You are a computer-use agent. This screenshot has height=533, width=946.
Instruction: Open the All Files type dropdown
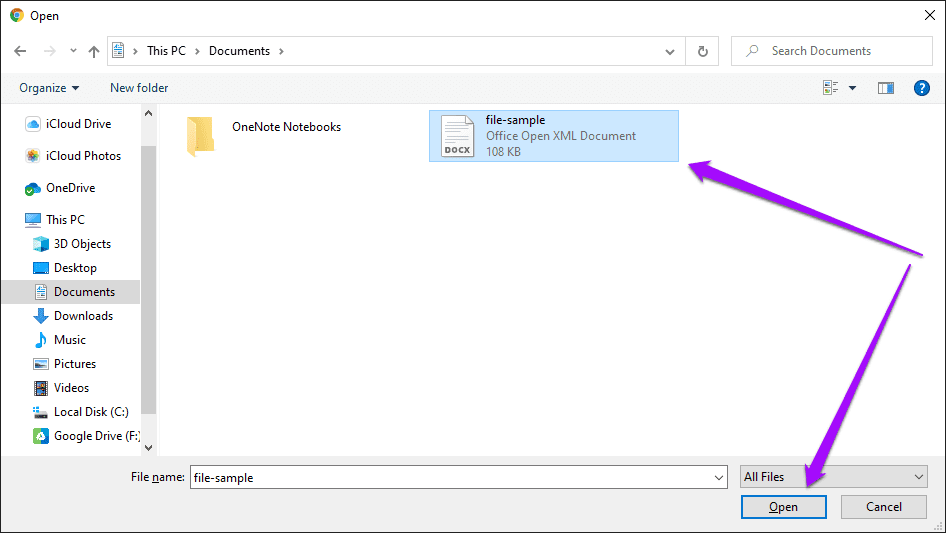[x=834, y=477]
